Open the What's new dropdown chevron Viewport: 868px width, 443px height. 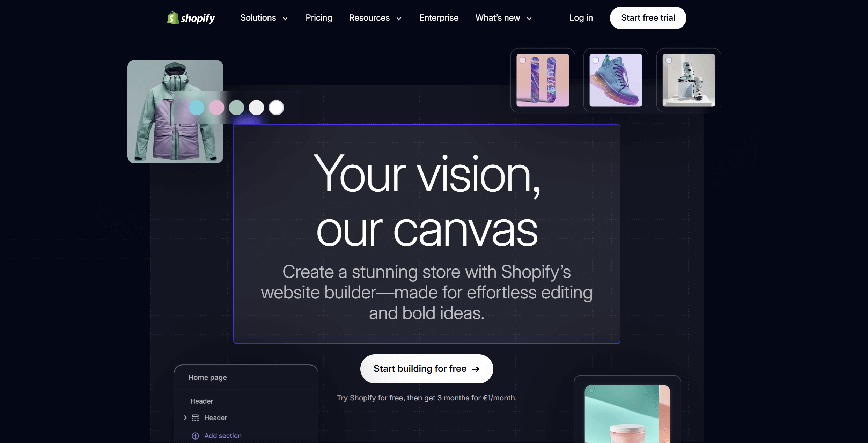pyautogui.click(x=529, y=19)
